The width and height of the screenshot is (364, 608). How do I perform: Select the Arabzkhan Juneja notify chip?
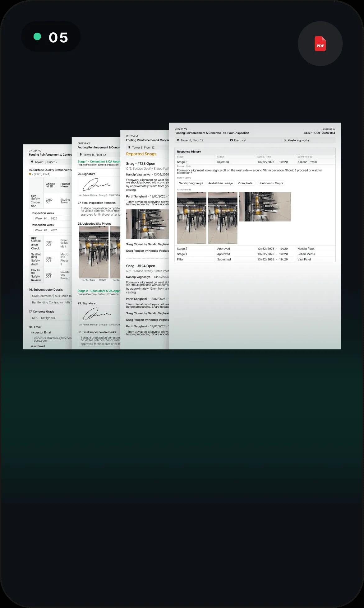click(x=220, y=183)
